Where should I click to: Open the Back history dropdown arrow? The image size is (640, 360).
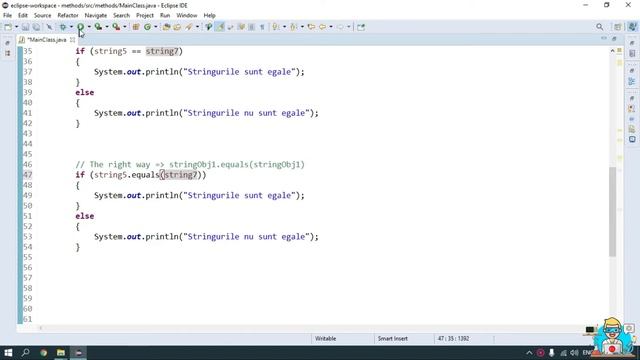331,27
